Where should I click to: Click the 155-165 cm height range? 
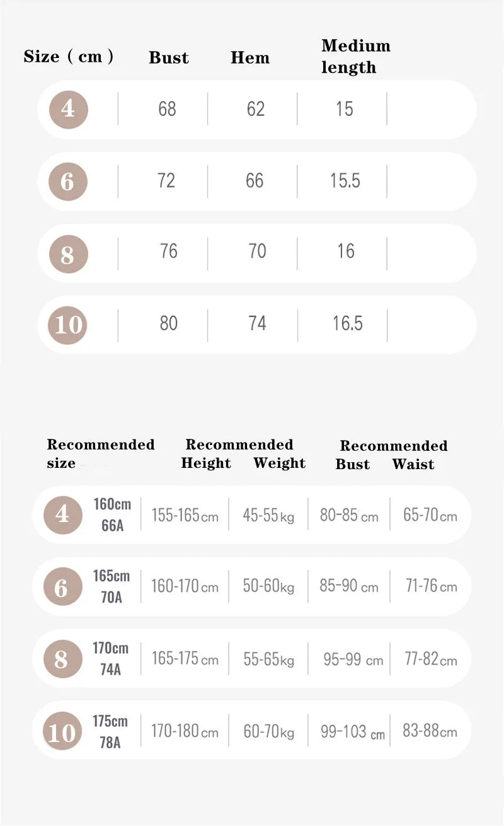185,516
